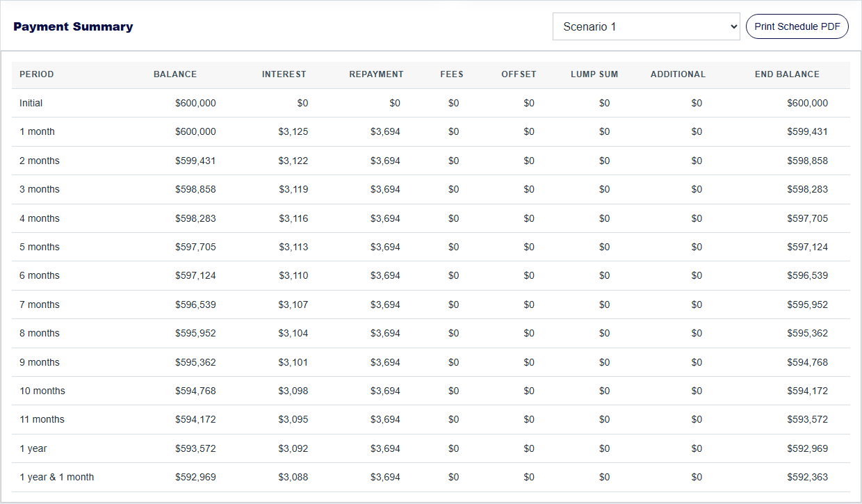Image resolution: width=862 pixels, height=504 pixels.
Task: Click the ADDITIONAL column header
Action: [x=678, y=74]
